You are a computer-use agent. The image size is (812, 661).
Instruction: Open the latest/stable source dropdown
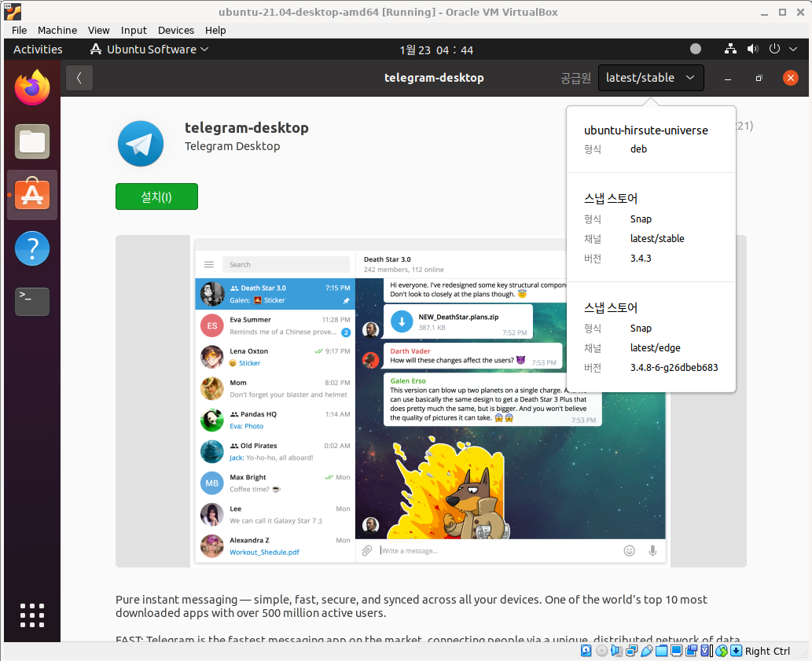point(650,78)
